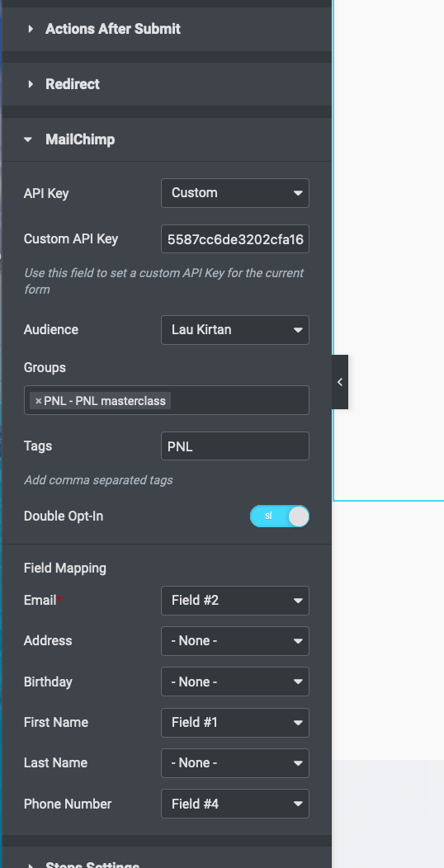Open the API Key dropdown
Viewport: 444px width, 868px height.
234,193
